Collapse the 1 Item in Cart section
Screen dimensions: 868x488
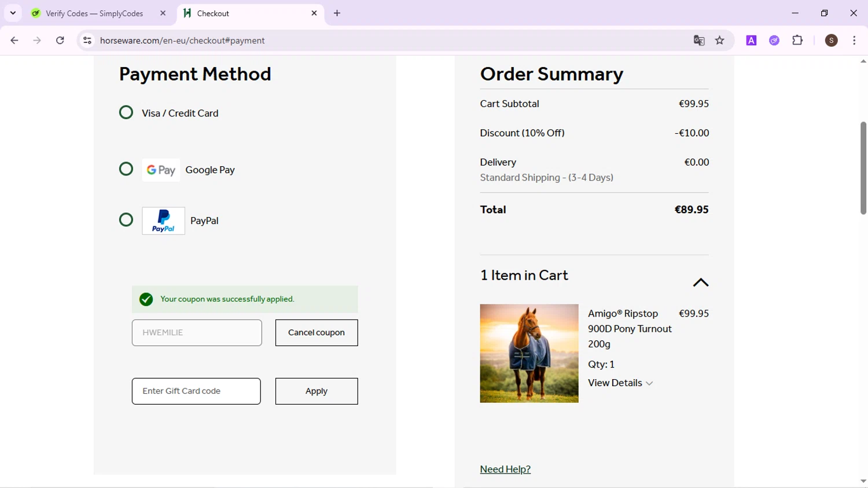[700, 282]
